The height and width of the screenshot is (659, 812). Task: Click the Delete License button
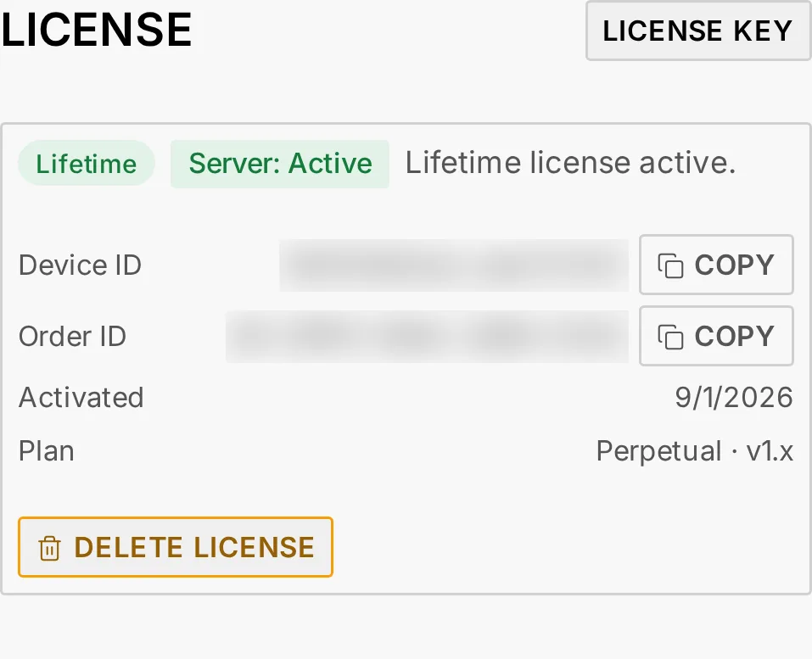click(x=176, y=547)
